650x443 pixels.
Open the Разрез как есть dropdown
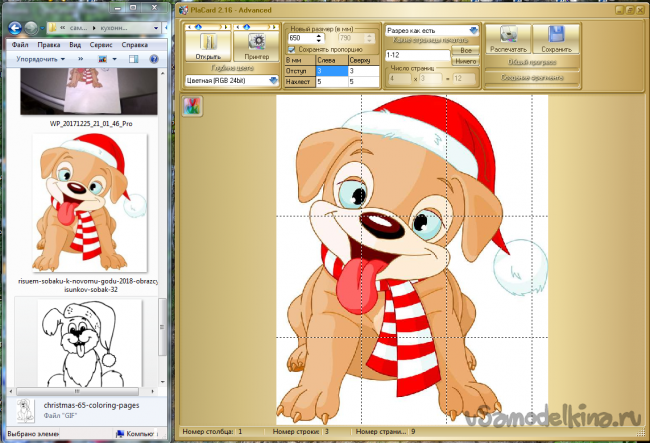473,30
